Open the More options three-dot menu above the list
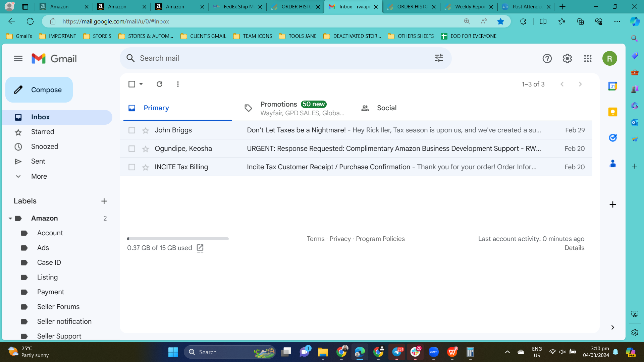The image size is (644, 362). coord(178,84)
